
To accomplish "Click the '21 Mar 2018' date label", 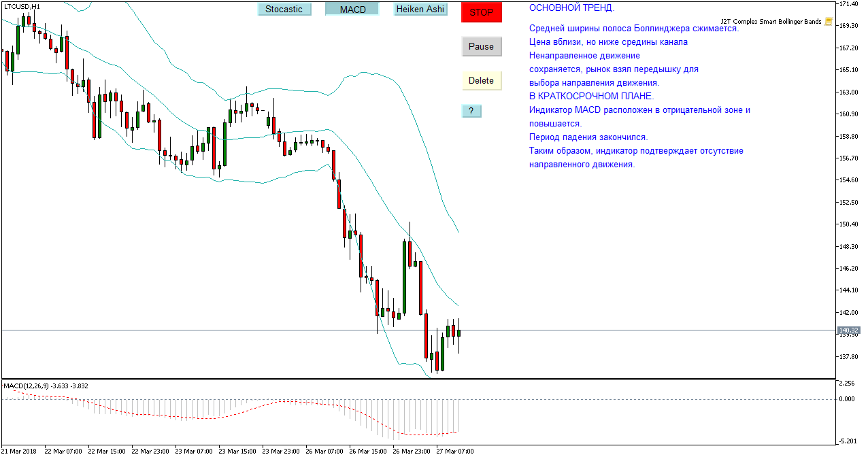I will (x=19, y=451).
